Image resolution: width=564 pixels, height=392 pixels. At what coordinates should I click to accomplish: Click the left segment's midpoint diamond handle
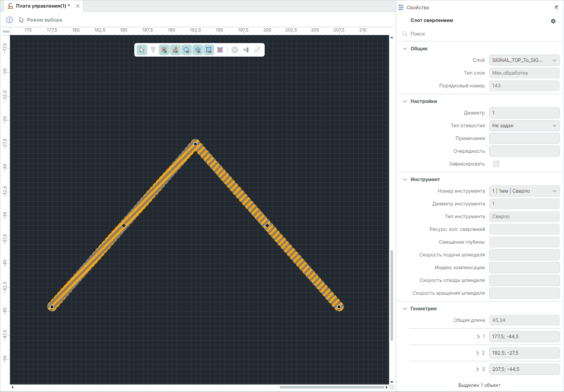pyautogui.click(x=124, y=225)
